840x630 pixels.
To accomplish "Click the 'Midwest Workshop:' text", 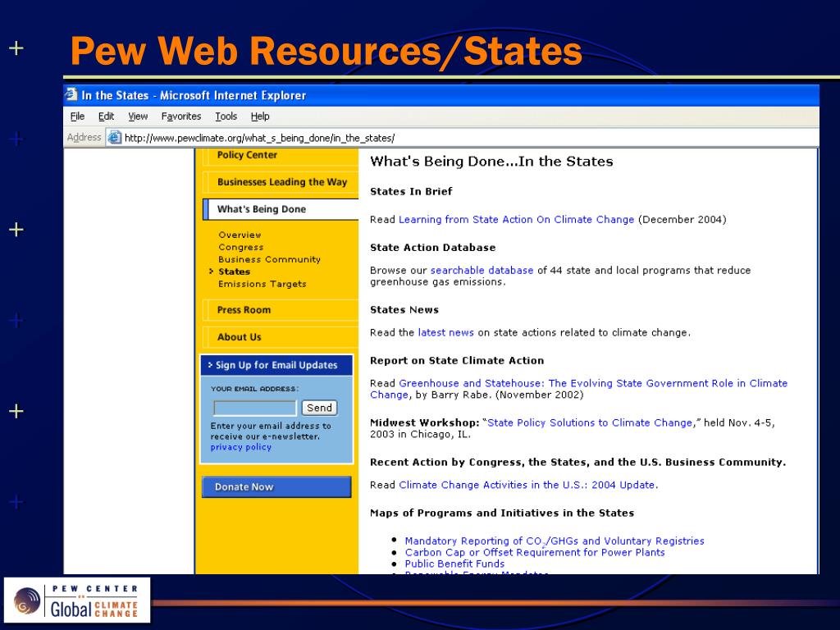I will [424, 422].
